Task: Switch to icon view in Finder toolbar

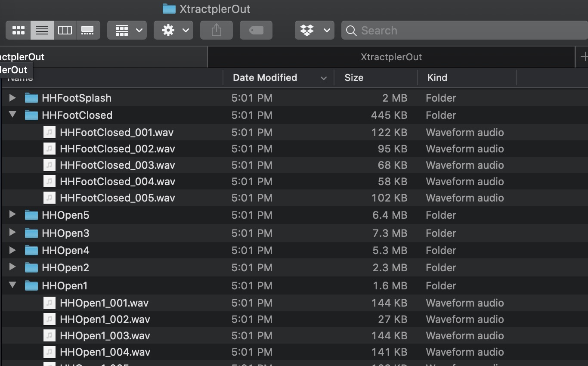Action: 18,30
